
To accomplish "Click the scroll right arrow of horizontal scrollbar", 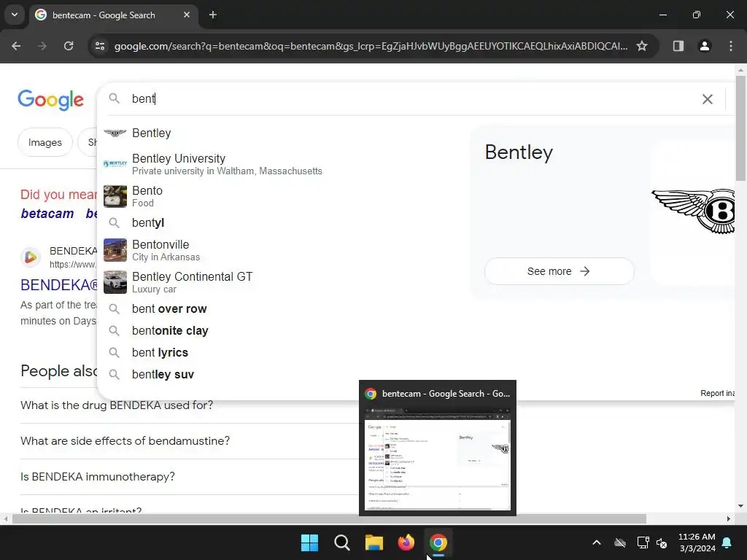I will (x=729, y=518).
